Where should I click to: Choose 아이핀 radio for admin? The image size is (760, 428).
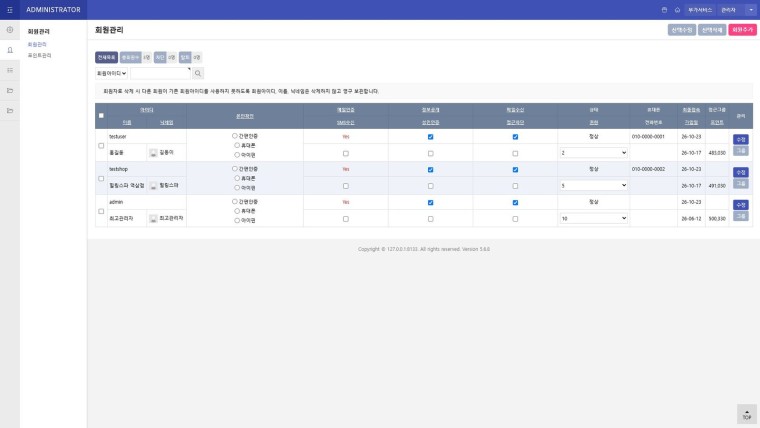(x=237, y=221)
